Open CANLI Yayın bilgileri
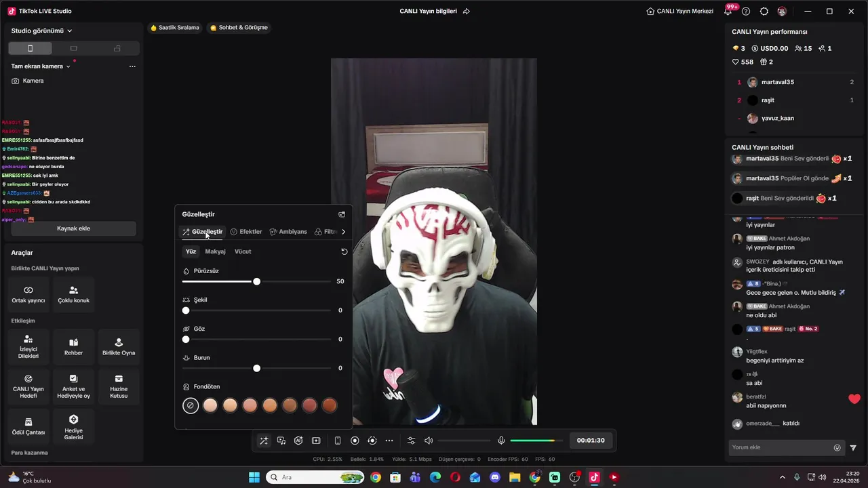This screenshot has width=868, height=488. [x=428, y=12]
